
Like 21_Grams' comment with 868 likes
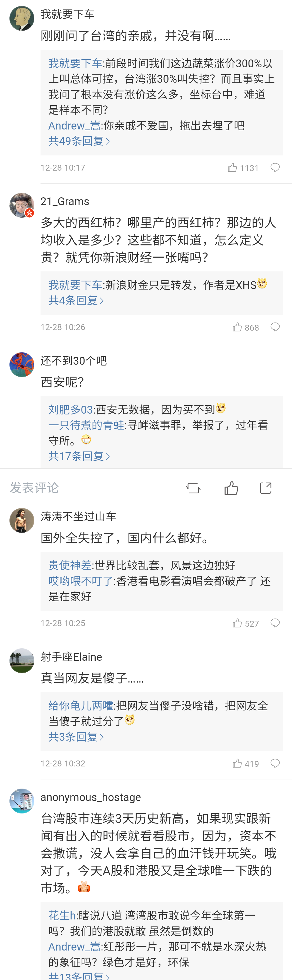click(237, 327)
